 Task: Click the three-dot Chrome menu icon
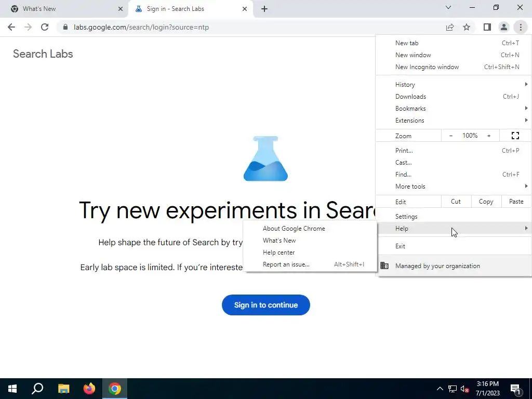(x=521, y=27)
